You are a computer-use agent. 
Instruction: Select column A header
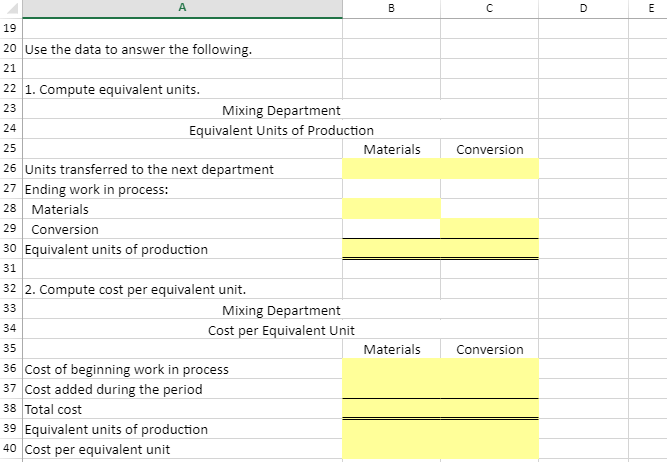click(x=182, y=8)
